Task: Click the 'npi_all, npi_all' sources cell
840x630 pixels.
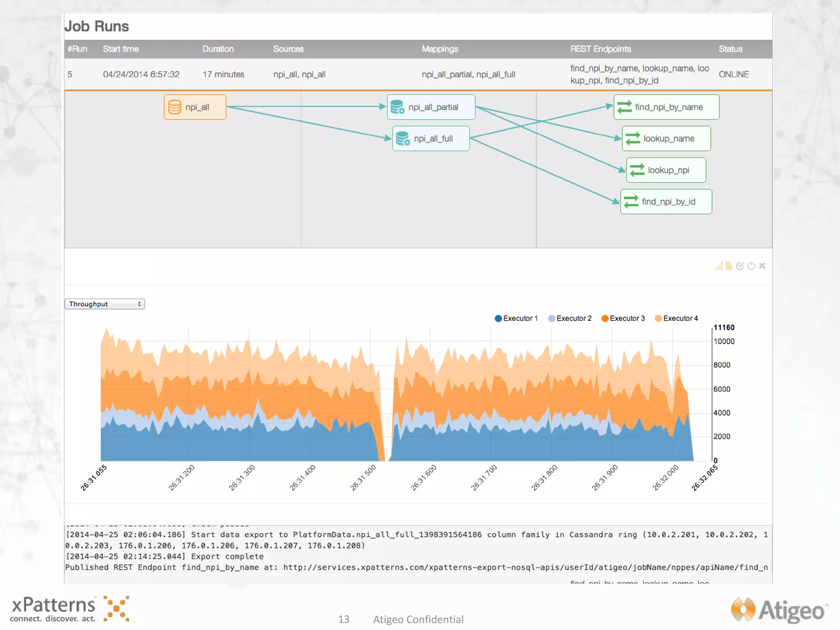Action: point(299,75)
